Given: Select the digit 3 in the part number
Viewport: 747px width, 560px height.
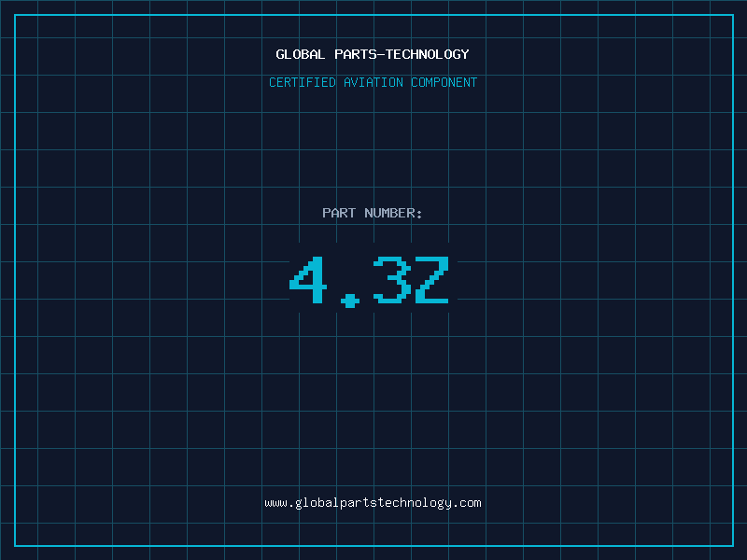Looking at the screenshot, I should [392, 279].
